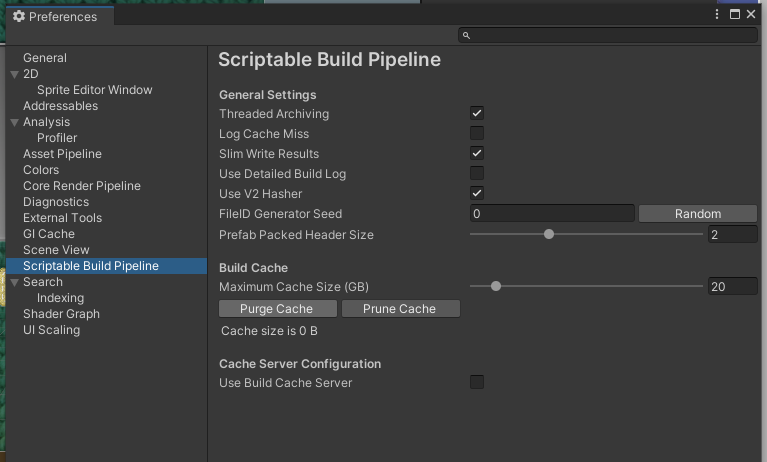
Task: Maximize the Preferences window
Action: [x=735, y=15]
